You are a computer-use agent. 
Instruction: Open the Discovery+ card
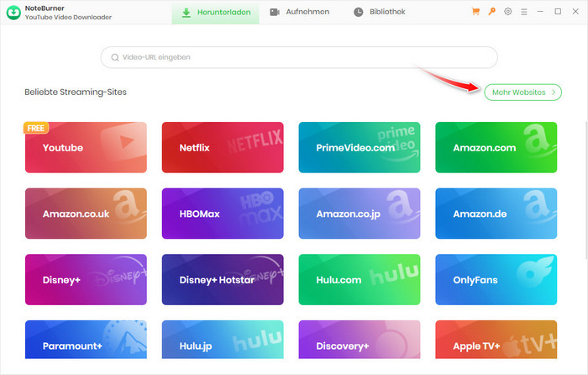(x=360, y=340)
